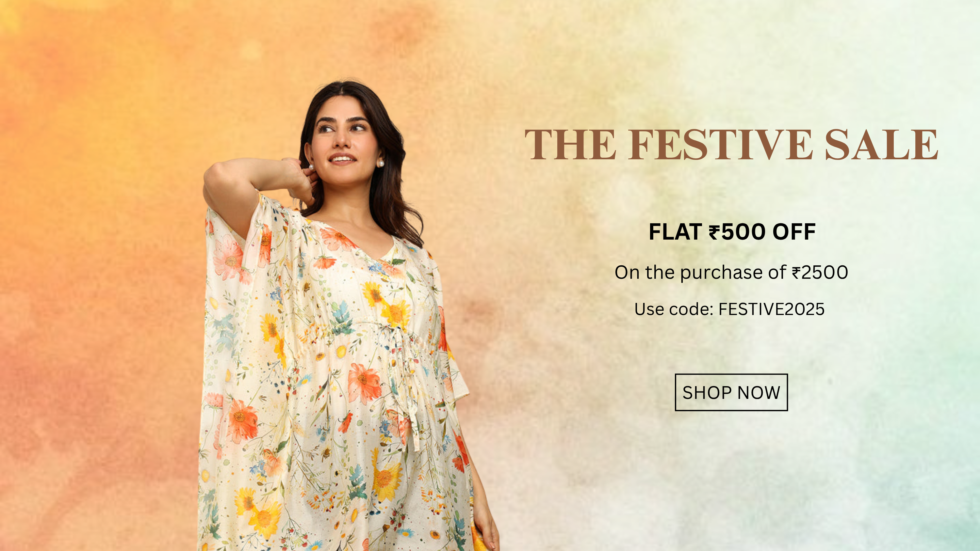Click the word SALE in the headline
Image resolution: width=980 pixels, height=551 pixels.
click(x=881, y=145)
